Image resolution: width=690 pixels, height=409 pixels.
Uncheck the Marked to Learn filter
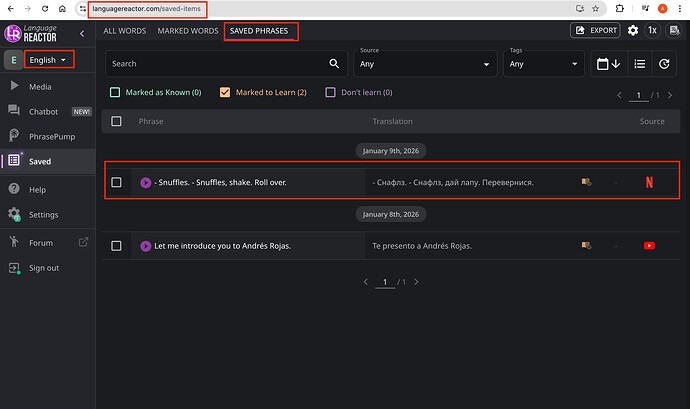[x=225, y=93]
